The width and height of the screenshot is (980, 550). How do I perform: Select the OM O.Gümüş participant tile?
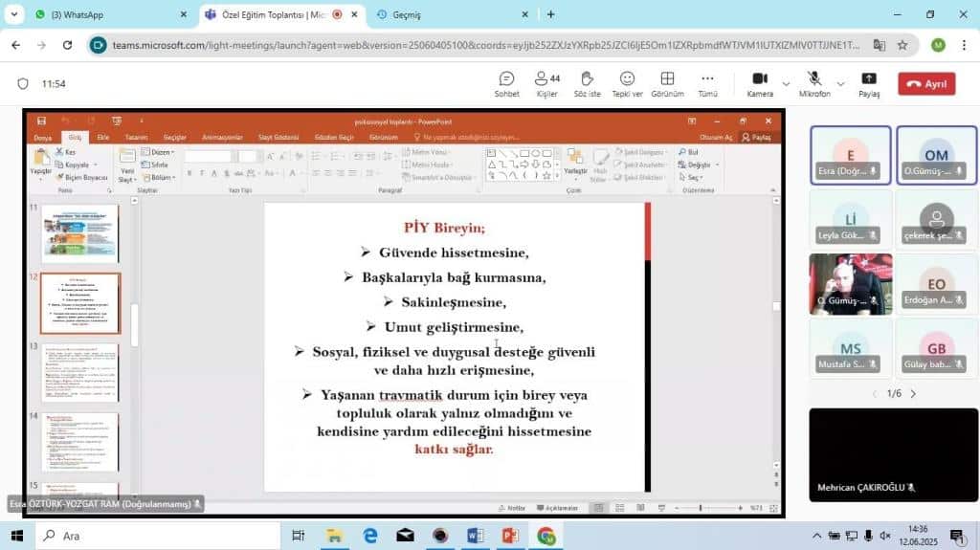(x=936, y=155)
